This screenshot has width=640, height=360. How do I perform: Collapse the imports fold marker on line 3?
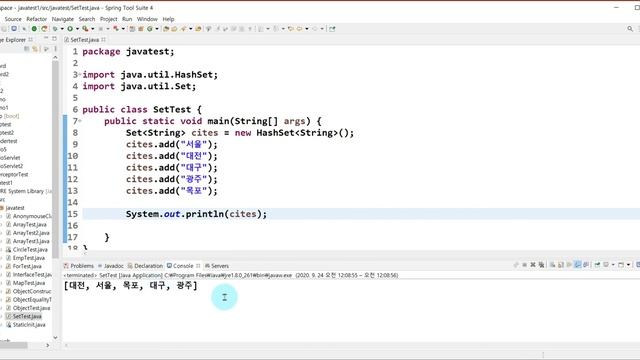click(80, 74)
